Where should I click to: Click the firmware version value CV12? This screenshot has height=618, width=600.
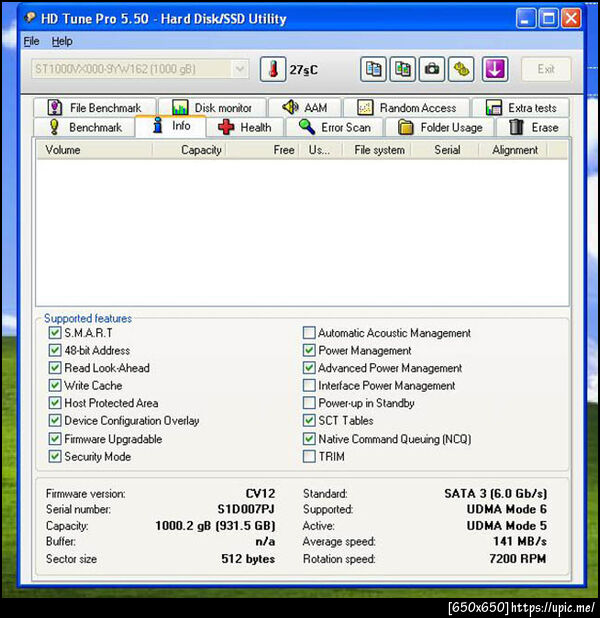pos(260,493)
